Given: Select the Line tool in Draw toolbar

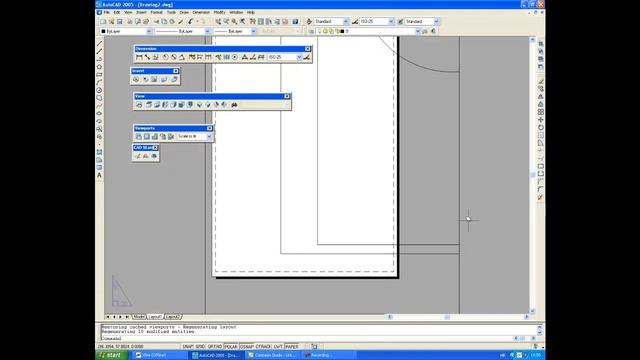Looking at the screenshot, I should pyautogui.click(x=99, y=44).
